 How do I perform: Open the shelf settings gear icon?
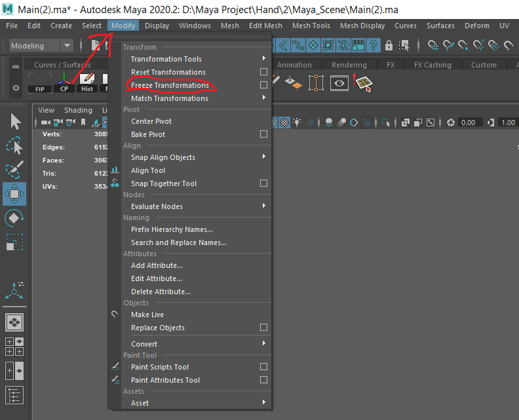click(16, 88)
